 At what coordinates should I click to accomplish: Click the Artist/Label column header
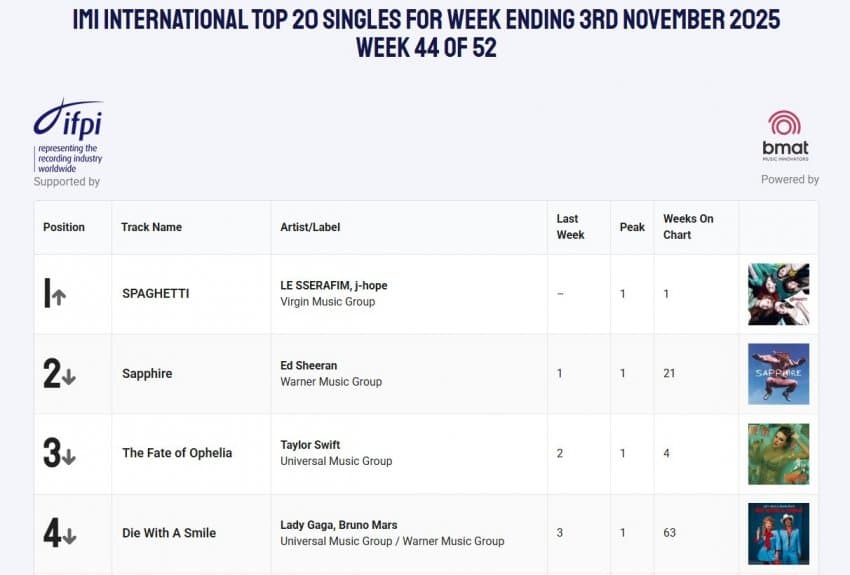point(310,227)
